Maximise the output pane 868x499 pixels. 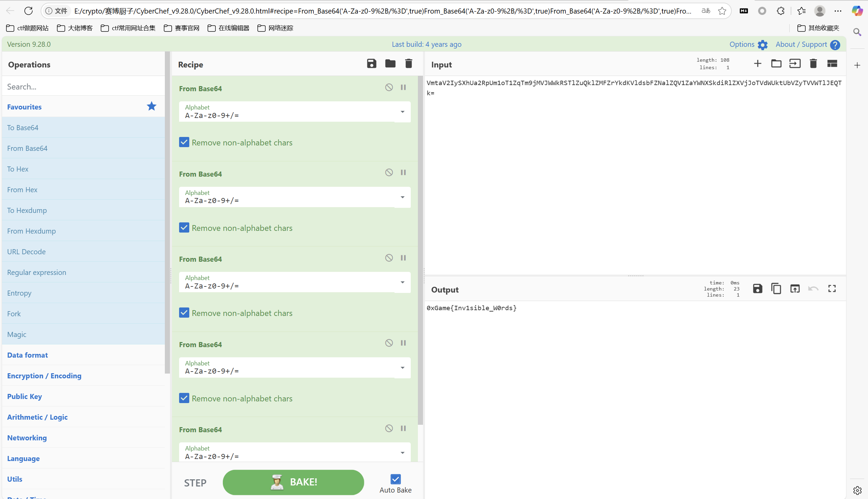(x=832, y=289)
